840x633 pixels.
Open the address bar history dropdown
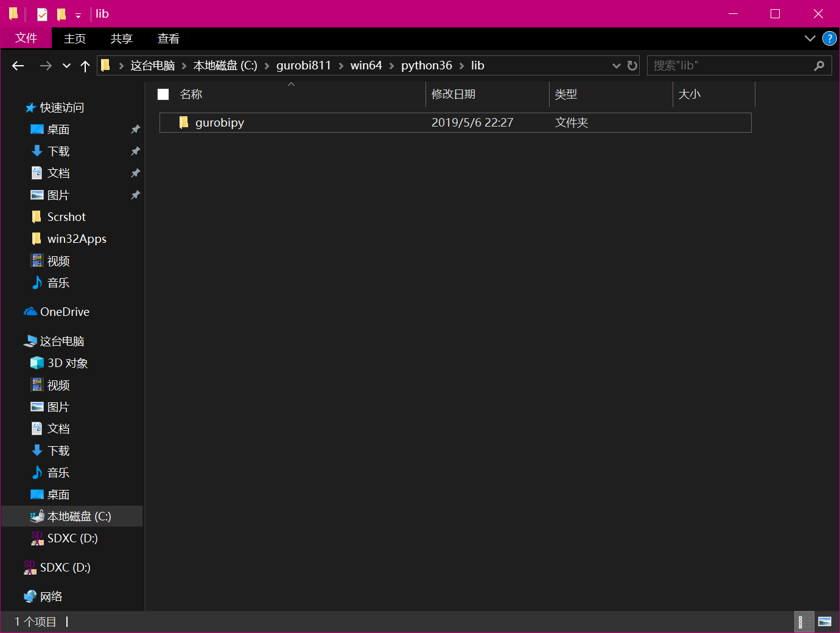pos(617,66)
